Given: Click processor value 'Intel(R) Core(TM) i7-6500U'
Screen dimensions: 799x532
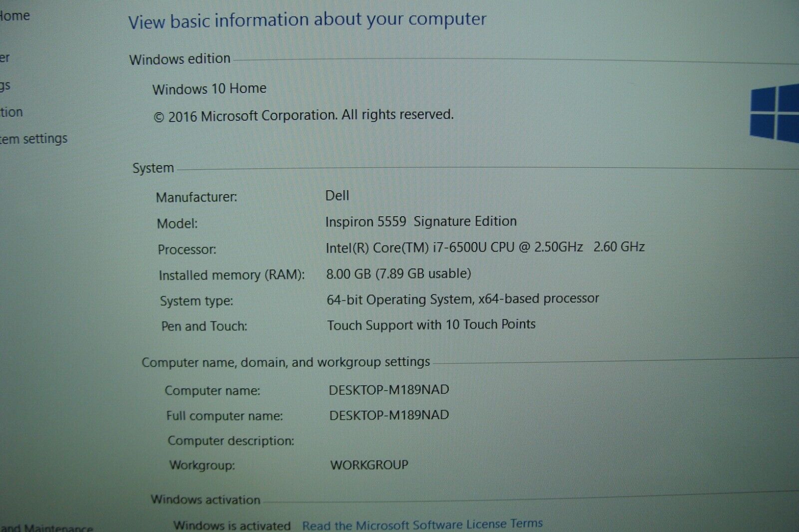Looking at the screenshot, I should pos(405,248).
